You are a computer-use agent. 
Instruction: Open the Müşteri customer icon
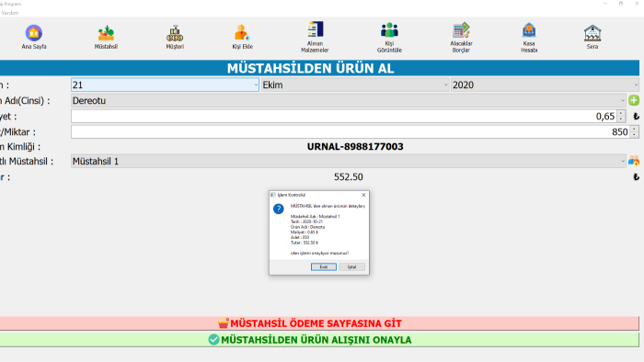pyautogui.click(x=175, y=33)
